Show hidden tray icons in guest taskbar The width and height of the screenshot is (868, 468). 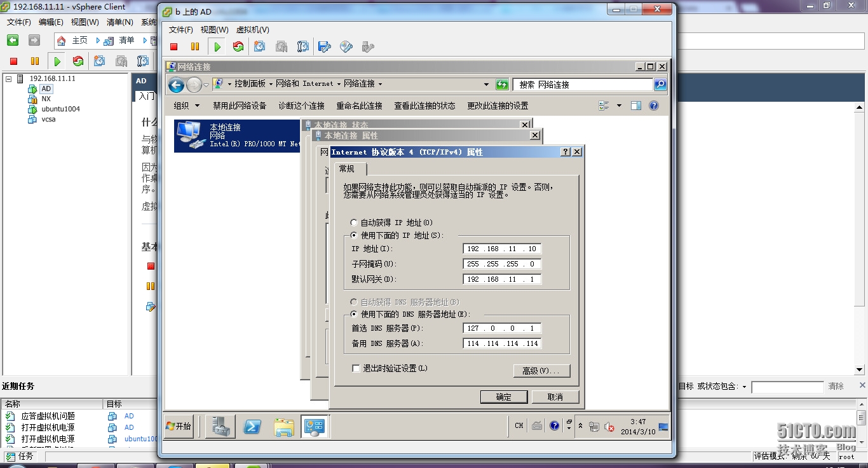coord(580,426)
